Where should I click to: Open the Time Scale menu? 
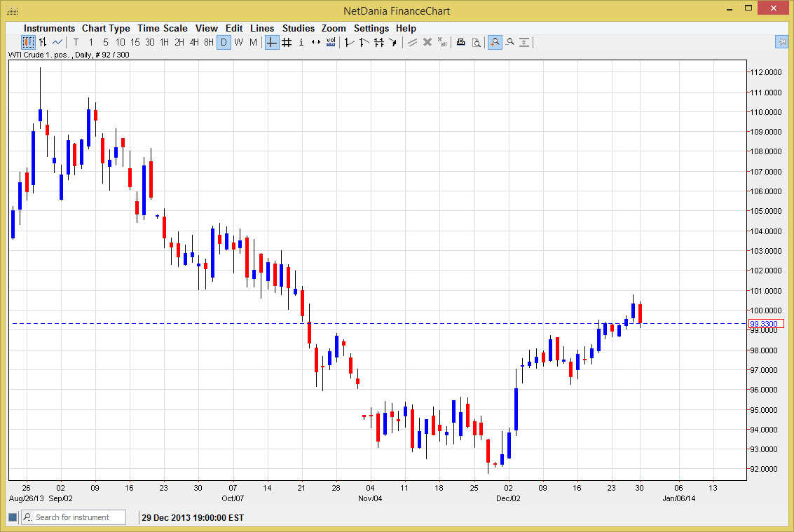[162, 28]
